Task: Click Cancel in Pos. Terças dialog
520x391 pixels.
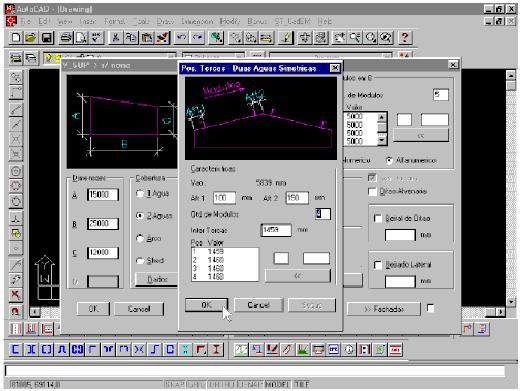Action: [258, 305]
